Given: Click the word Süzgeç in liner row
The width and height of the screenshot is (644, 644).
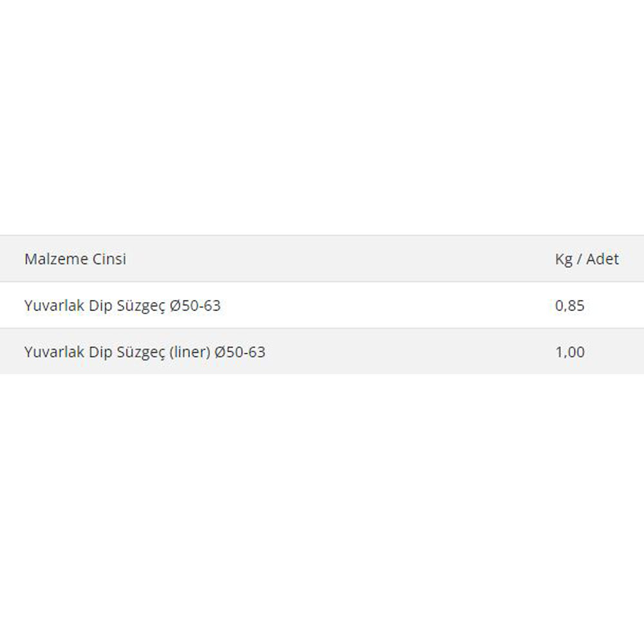Looking at the screenshot, I should (141, 353).
